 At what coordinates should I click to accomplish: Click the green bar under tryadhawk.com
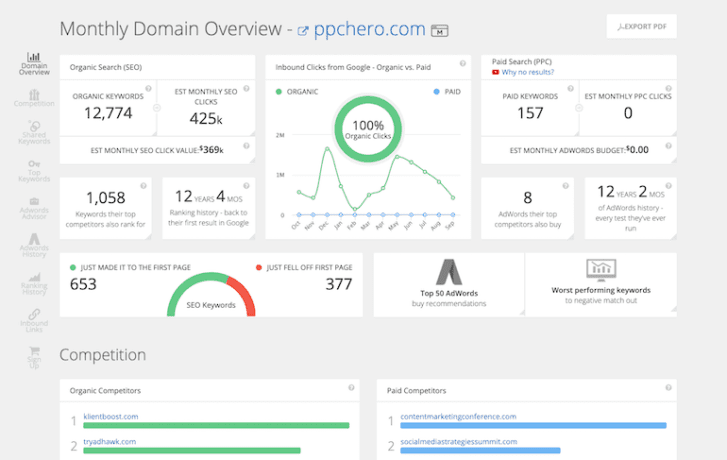[x=192, y=450]
